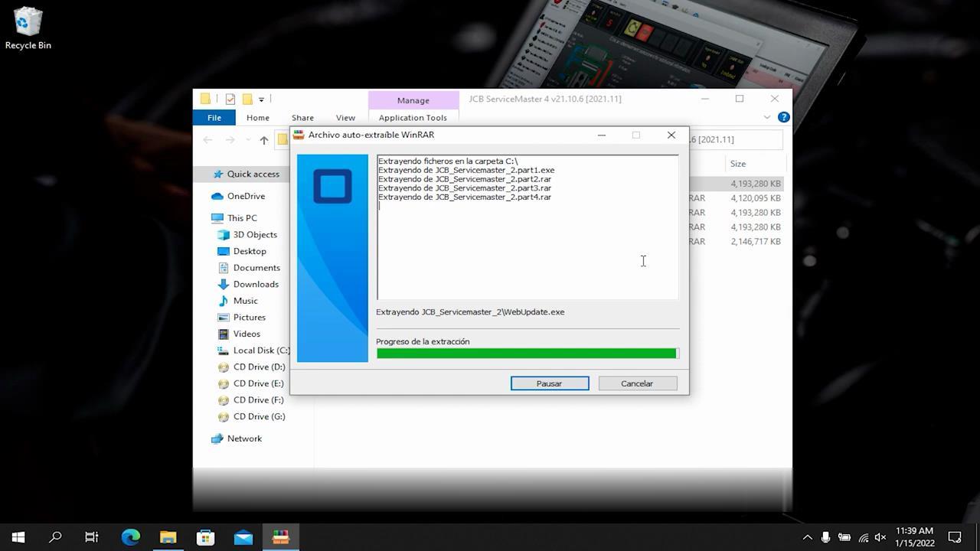
Task: Open the Customize Quick Access Toolbar dropdown
Action: tap(261, 99)
